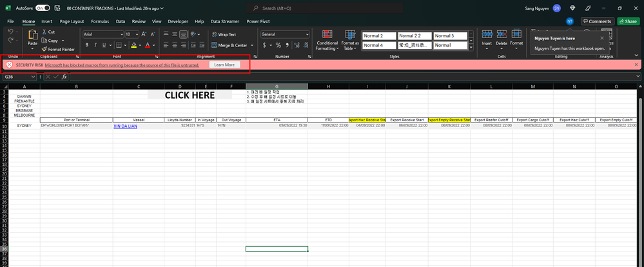The width and height of the screenshot is (644, 267).
Task: Click Format as Table icon
Action: (350, 35)
